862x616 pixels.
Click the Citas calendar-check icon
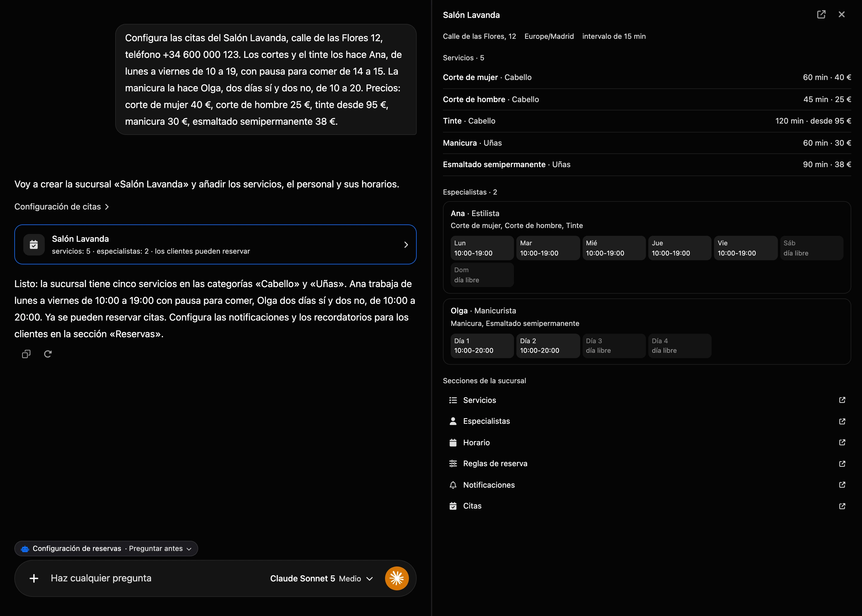(453, 506)
